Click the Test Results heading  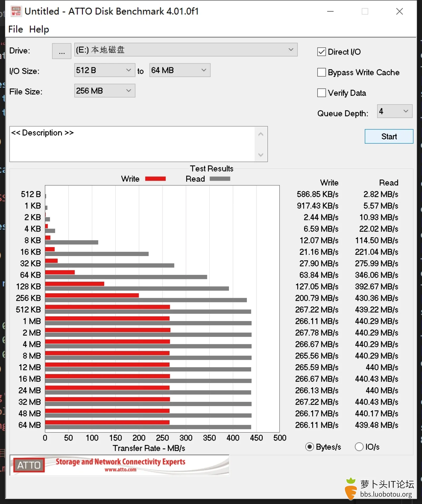pyautogui.click(x=212, y=168)
